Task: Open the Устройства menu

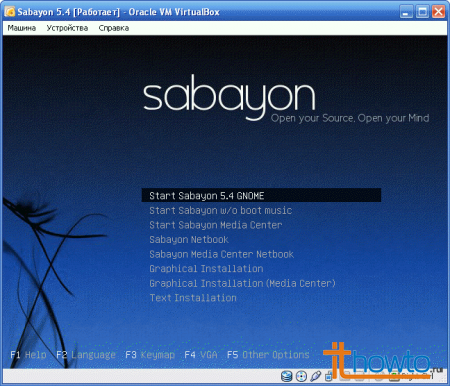Action: click(x=67, y=28)
